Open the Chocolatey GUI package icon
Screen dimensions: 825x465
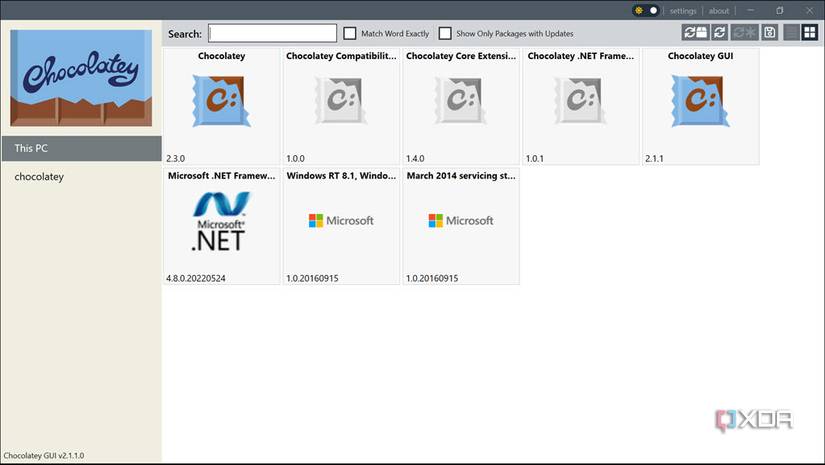[x=700, y=100]
